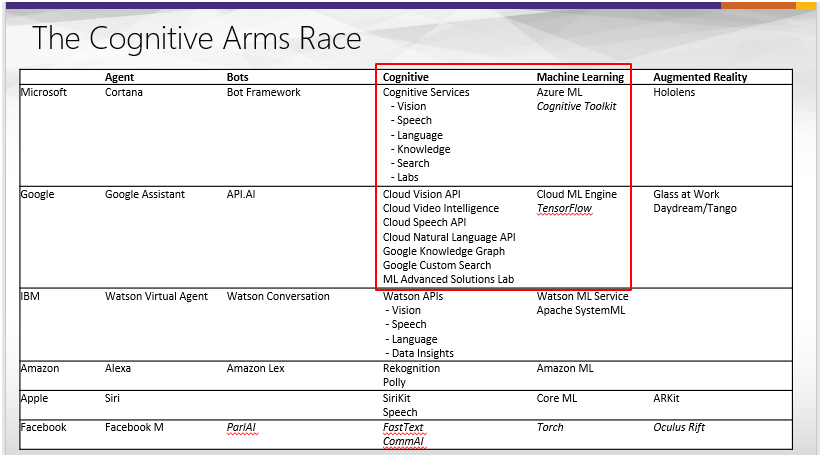Click 'Cloud Speech API' text
822x457 pixels.
tap(425, 223)
